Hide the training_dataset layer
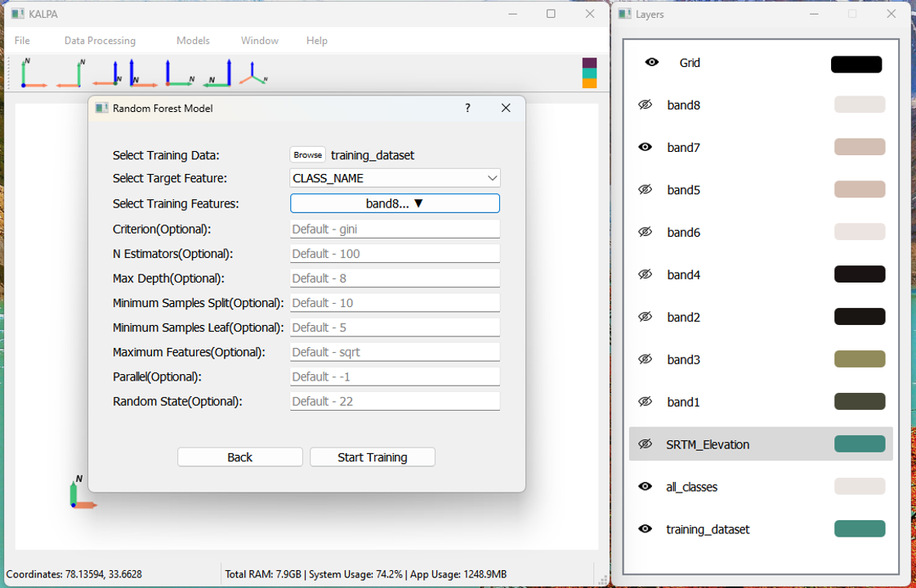Viewport: 916px width, 588px height. pos(645,529)
